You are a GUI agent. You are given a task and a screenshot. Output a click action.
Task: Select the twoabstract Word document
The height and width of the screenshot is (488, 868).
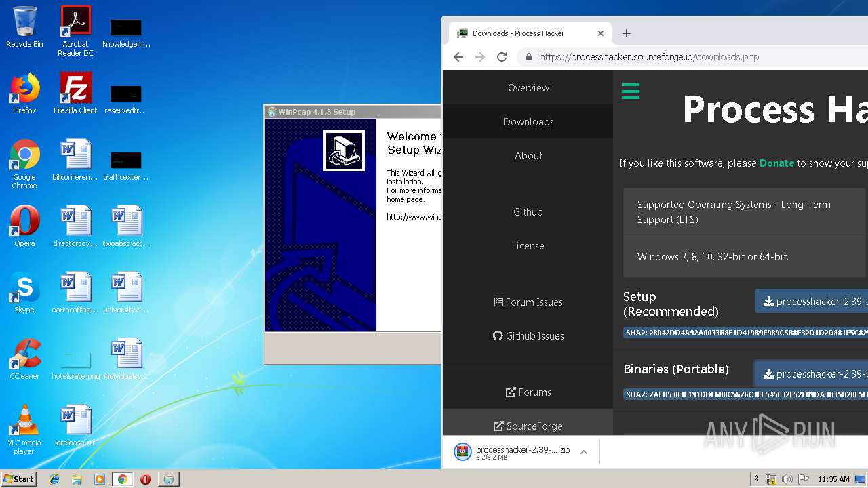tap(126, 226)
